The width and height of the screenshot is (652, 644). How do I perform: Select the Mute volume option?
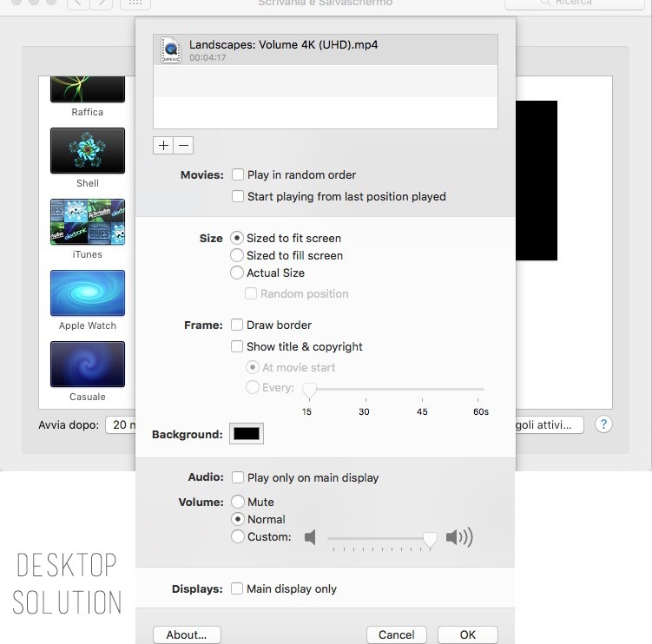pos(238,502)
